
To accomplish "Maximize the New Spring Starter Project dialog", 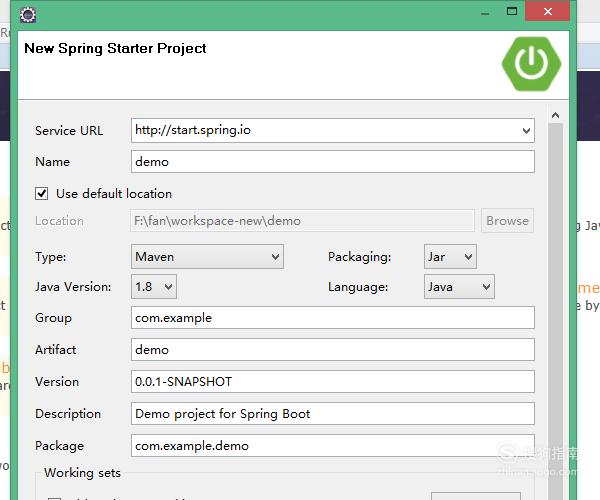I will pyautogui.click(x=512, y=11).
